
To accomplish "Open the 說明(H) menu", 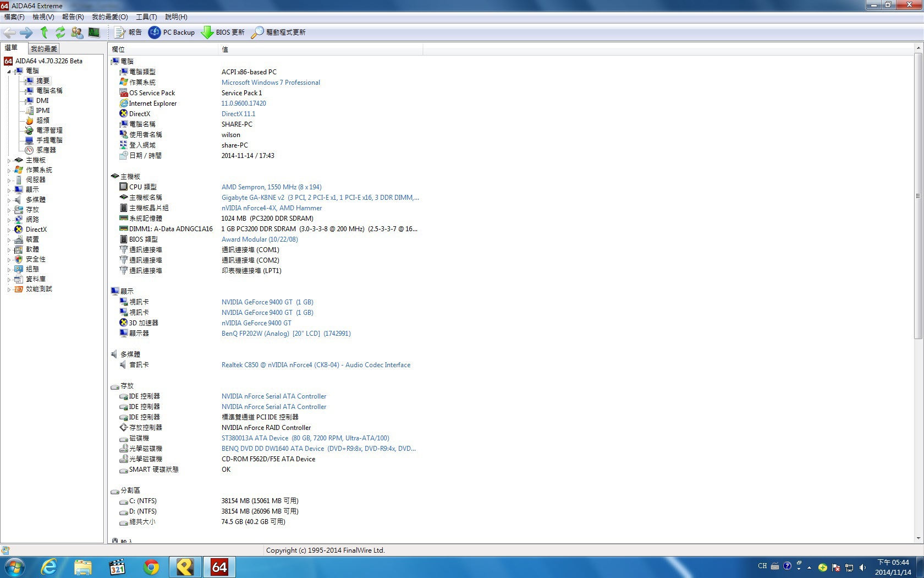I will pos(176,17).
